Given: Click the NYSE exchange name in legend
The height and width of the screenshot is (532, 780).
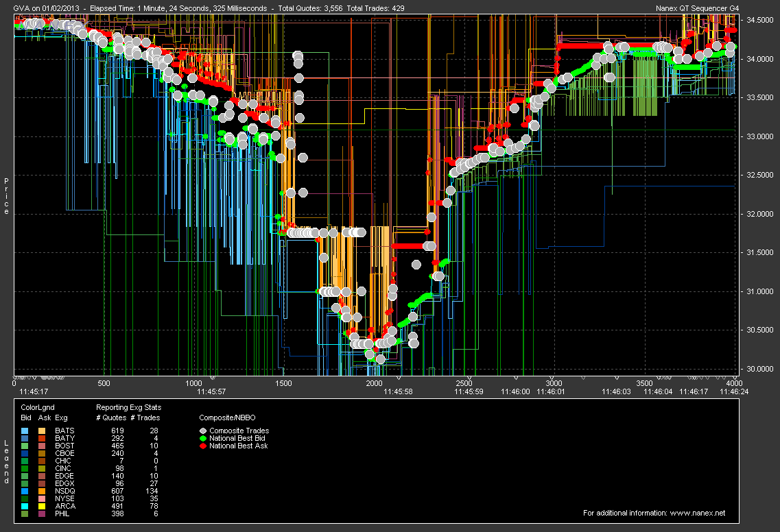Looking at the screenshot, I should click(x=64, y=498).
